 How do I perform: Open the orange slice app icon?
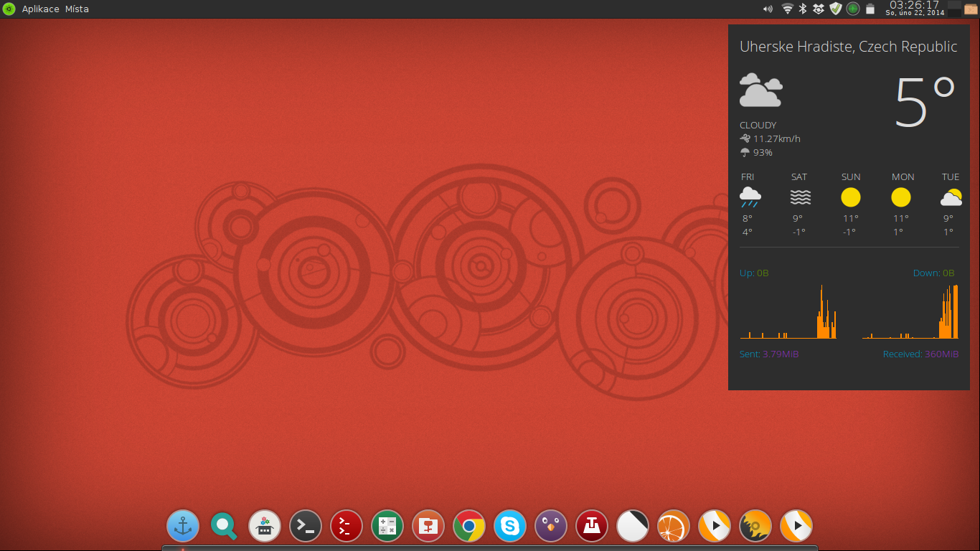coord(674,527)
